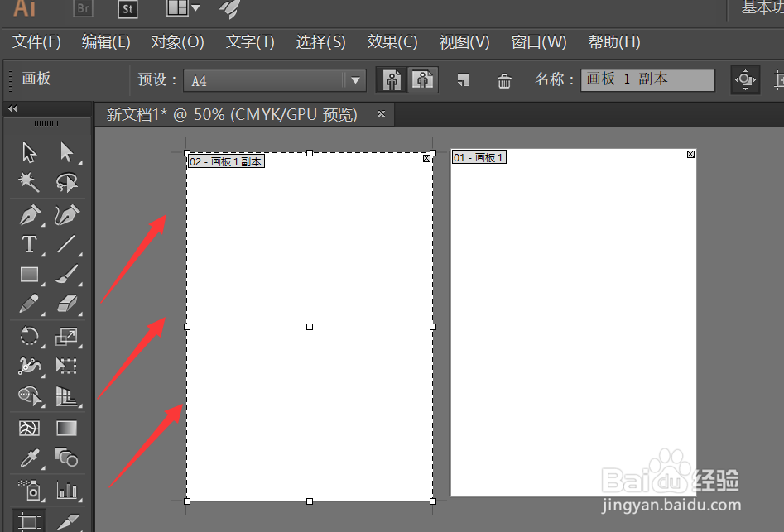
Task: Select the Direct Selection tool
Action: 66,152
